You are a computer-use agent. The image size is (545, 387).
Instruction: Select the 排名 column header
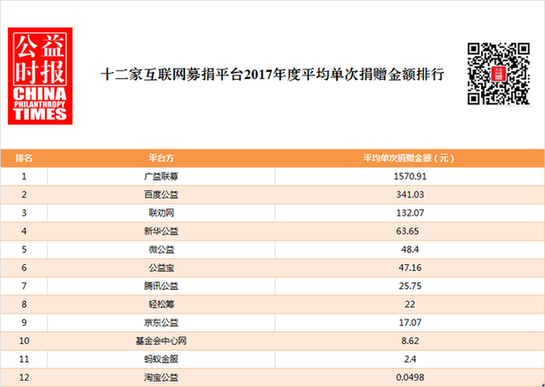click(24, 158)
